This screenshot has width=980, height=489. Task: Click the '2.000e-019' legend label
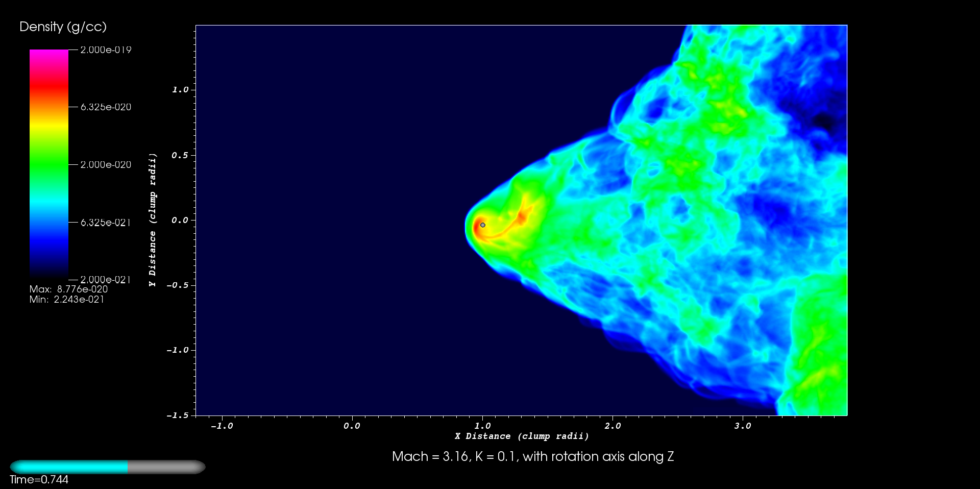pyautogui.click(x=106, y=50)
